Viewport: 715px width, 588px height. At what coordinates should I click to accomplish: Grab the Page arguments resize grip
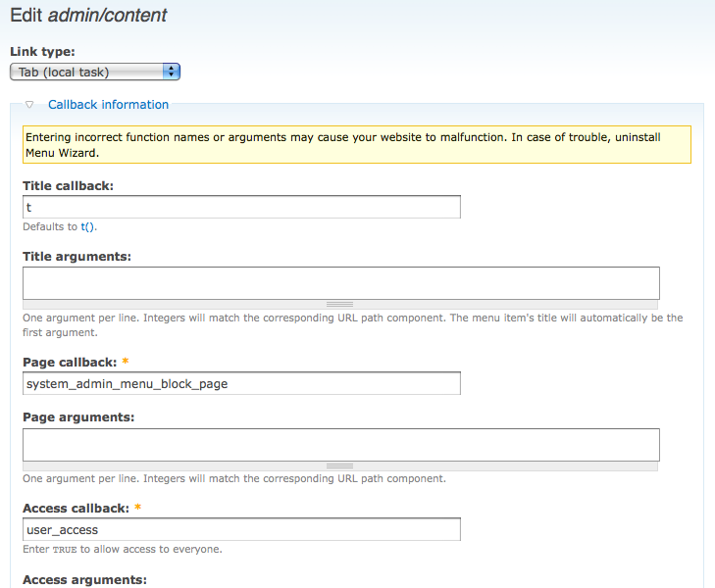tap(340, 465)
